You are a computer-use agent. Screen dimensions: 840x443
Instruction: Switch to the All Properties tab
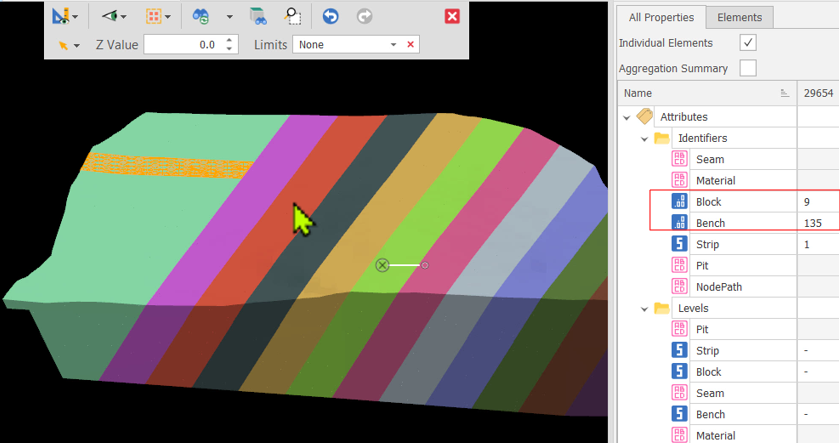[661, 17]
